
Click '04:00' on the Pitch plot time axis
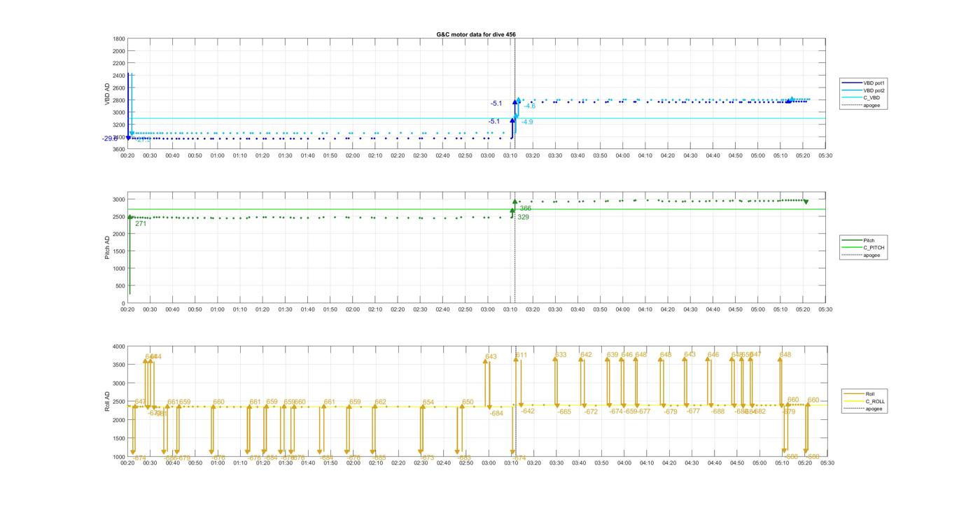623,309
